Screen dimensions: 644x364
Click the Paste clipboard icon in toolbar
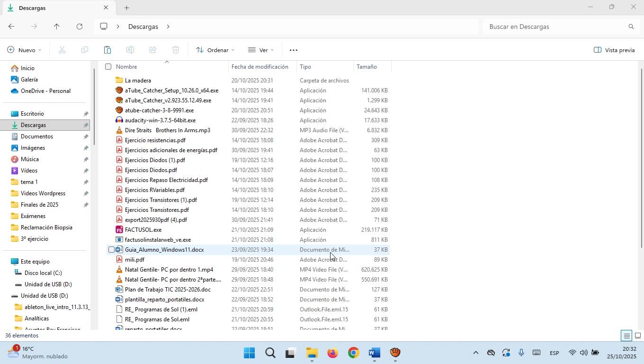tap(107, 50)
